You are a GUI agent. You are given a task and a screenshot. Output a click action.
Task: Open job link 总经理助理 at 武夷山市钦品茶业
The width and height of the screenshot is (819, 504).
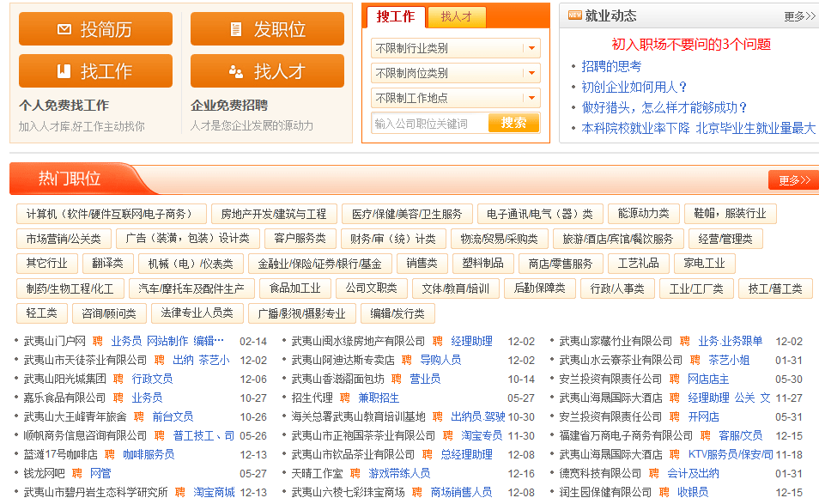coord(466,454)
